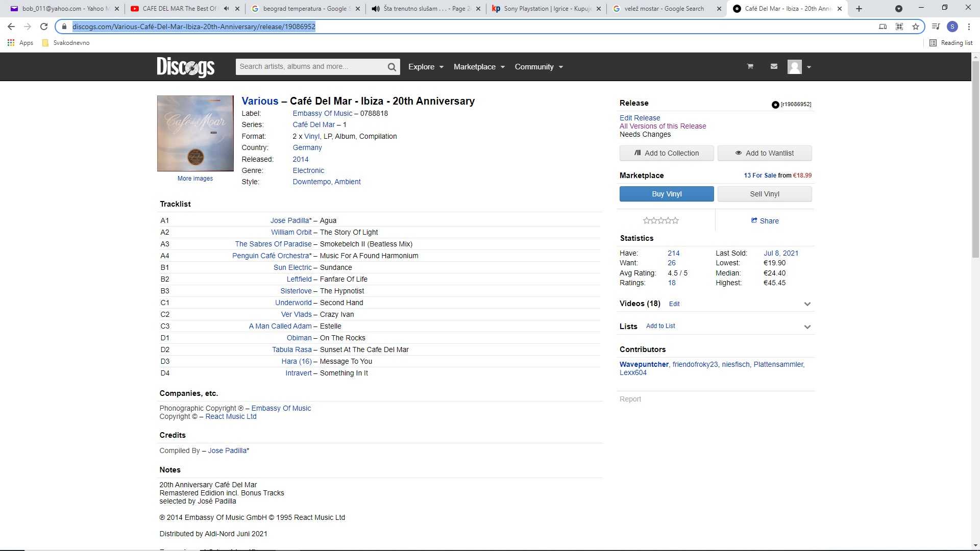Screen dimensions: 980x551
Task: Close the YouTube Cafe Del Mar tab
Action: click(237, 9)
